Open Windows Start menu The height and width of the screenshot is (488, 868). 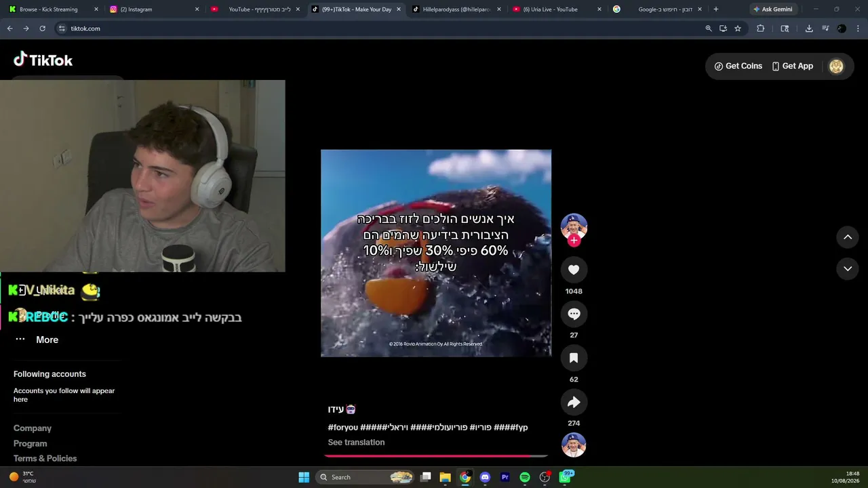coord(304,477)
